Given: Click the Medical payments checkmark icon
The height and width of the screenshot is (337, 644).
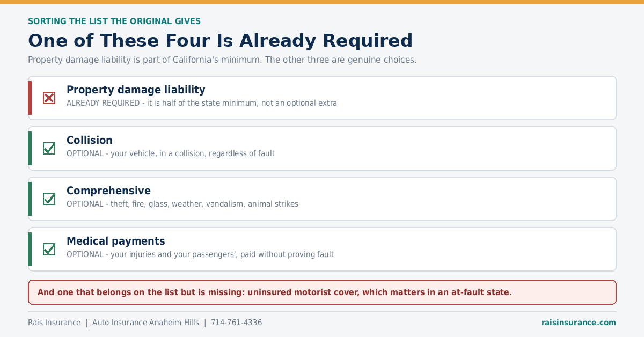Looking at the screenshot, I should point(49,249).
